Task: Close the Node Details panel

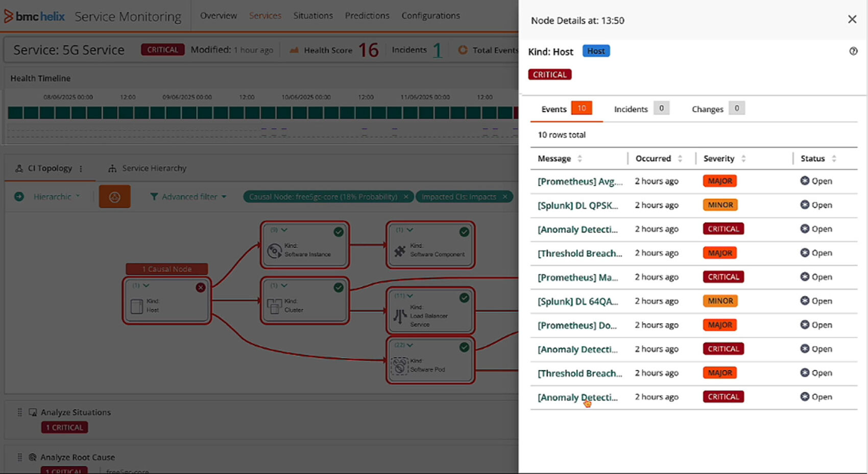Action: coord(852,19)
